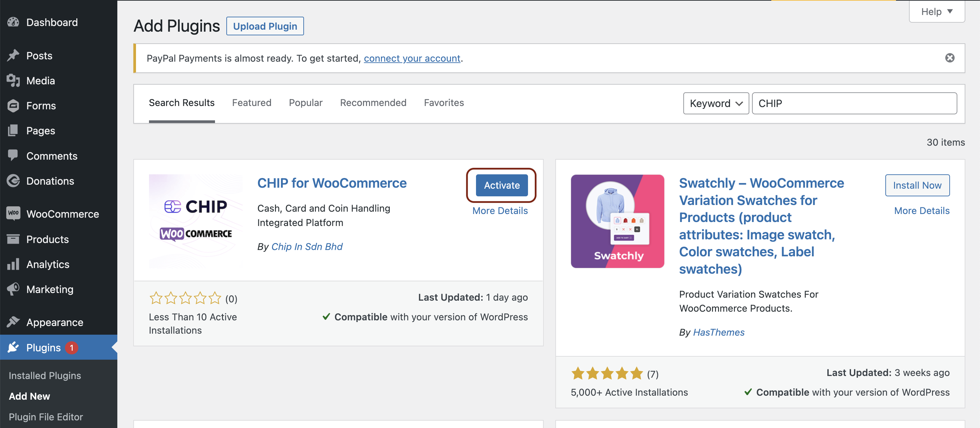Image resolution: width=980 pixels, height=428 pixels.
Task: Click the Media library icon
Action: tap(13, 81)
